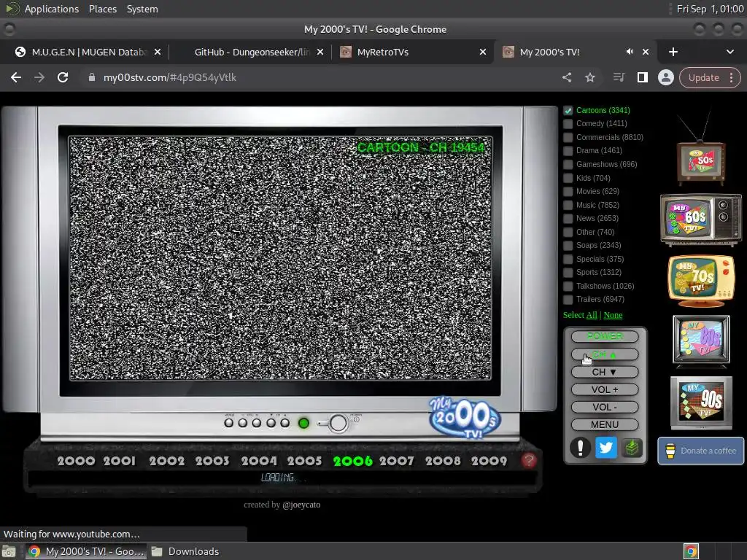Switch to the MyRetroTVs tab
This screenshot has height=560, width=747.
coord(414,52)
